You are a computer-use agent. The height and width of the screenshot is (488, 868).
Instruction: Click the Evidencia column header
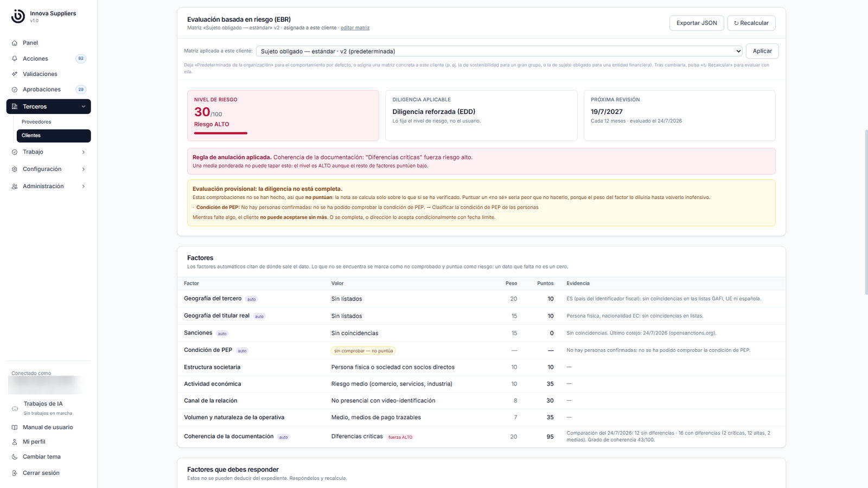coord(578,284)
